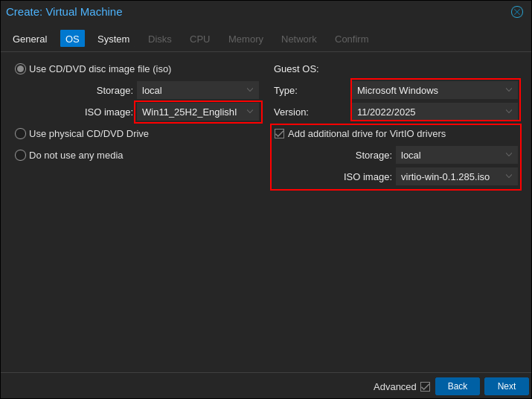Select the OS tab
This screenshot has width=532, height=399.
pyautogui.click(x=72, y=39)
